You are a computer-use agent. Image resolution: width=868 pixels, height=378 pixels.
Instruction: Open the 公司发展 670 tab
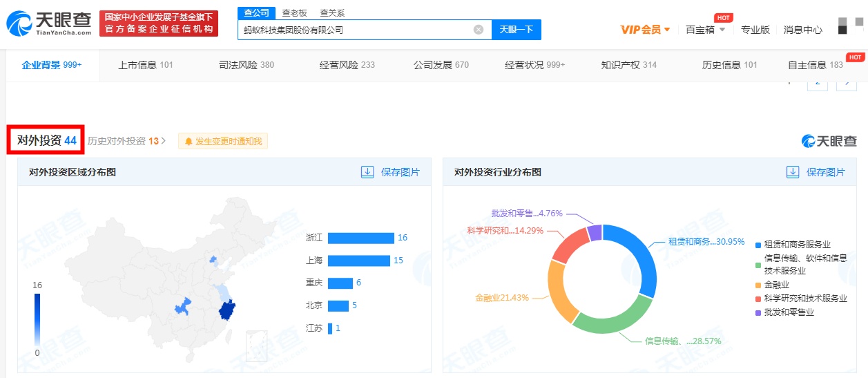[441, 65]
